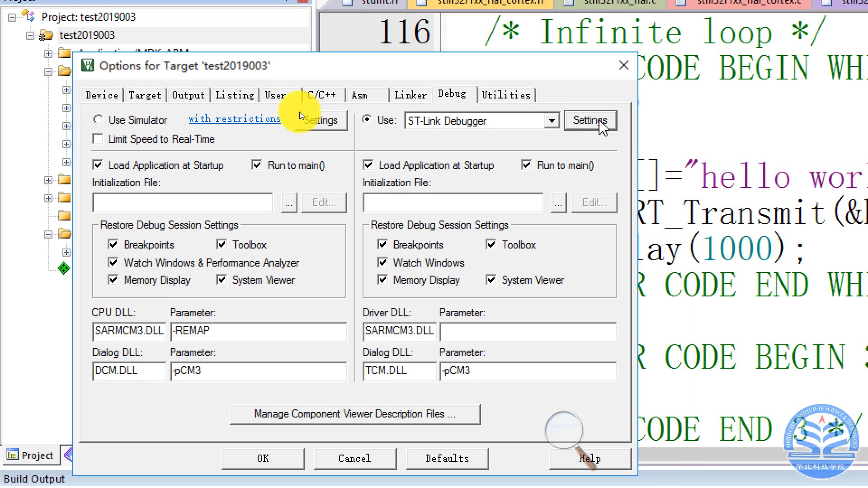The width and height of the screenshot is (868, 488).
Task: Browse for debugger initialization file (...)
Action: [x=558, y=203]
